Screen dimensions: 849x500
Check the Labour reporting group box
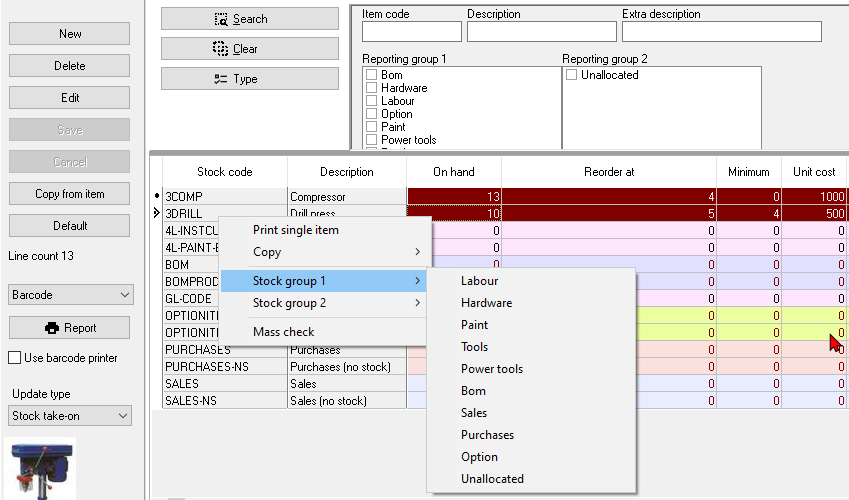[x=371, y=101]
